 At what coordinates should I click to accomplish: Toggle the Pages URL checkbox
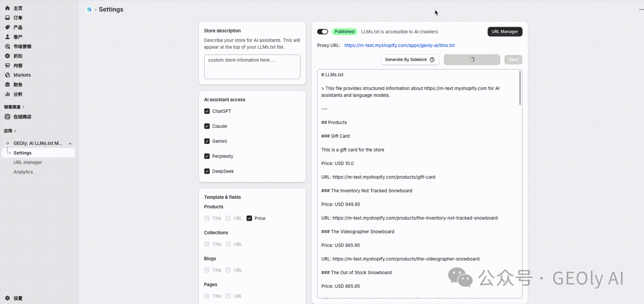pyautogui.click(x=228, y=296)
